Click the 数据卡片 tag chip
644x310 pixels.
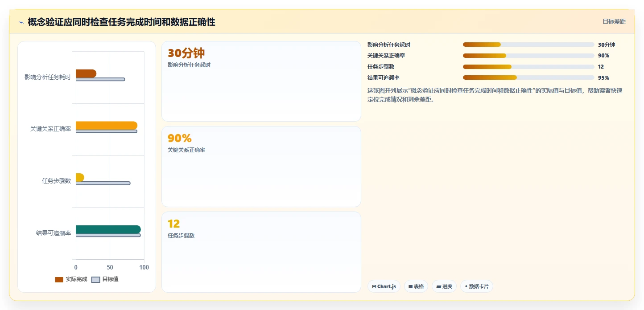(477, 286)
